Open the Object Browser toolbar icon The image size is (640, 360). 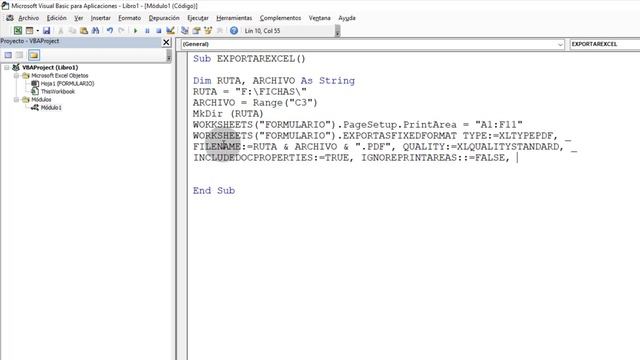tap(208, 31)
